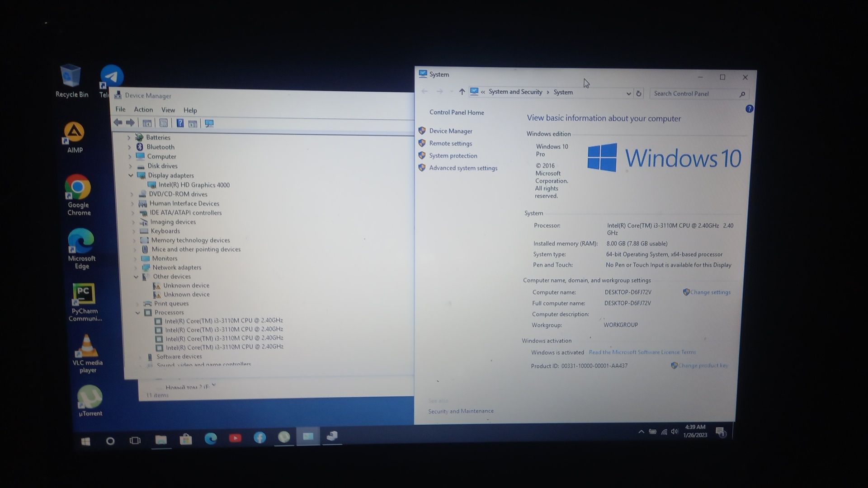Launch the Microsoft Edge desktop shortcut

click(81, 249)
